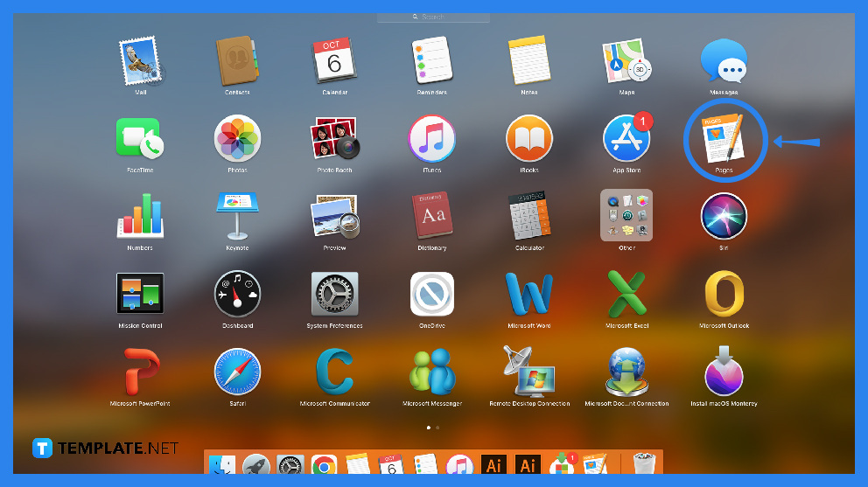Viewport: 868px width, 487px height.
Task: Open the Siri app icon
Action: click(x=724, y=216)
